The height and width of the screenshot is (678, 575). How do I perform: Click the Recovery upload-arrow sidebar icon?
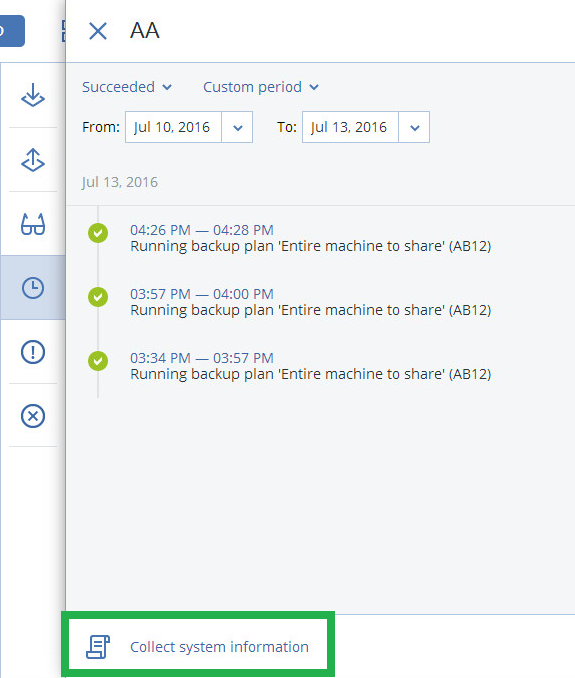33,160
